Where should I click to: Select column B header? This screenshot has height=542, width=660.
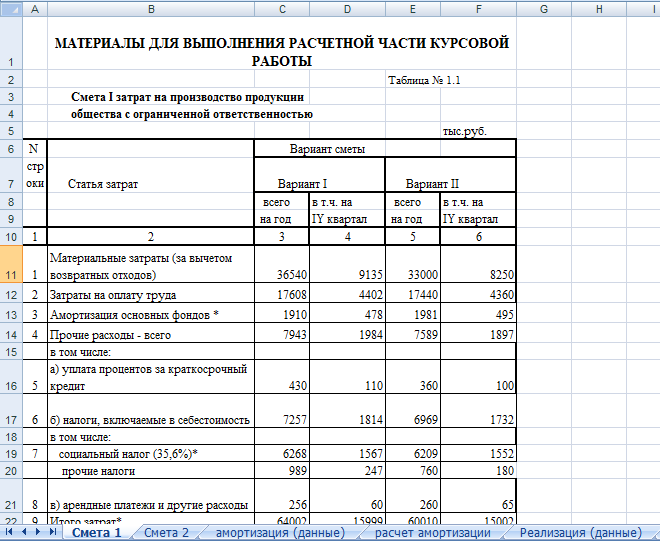[151, 9]
